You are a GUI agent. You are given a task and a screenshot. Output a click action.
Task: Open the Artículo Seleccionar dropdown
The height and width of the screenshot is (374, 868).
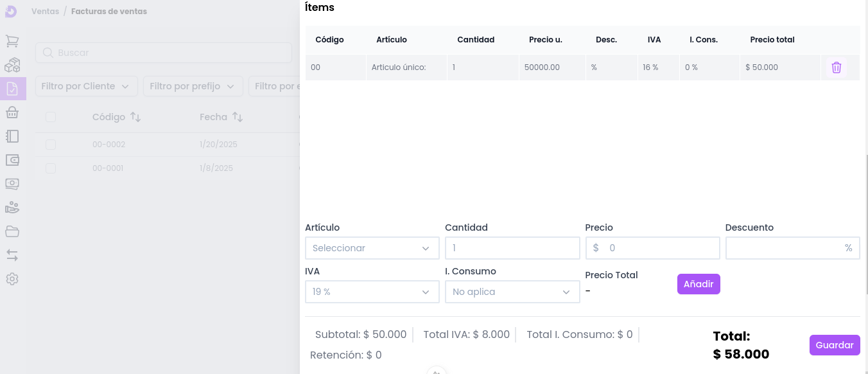tap(372, 248)
